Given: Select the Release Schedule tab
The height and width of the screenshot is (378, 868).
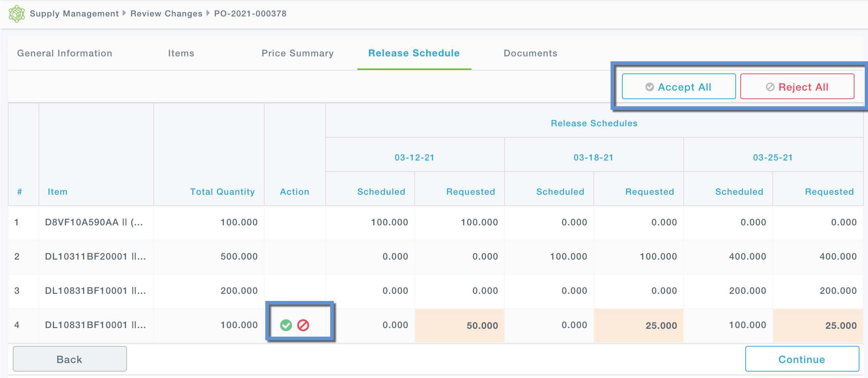Looking at the screenshot, I should pos(414,53).
